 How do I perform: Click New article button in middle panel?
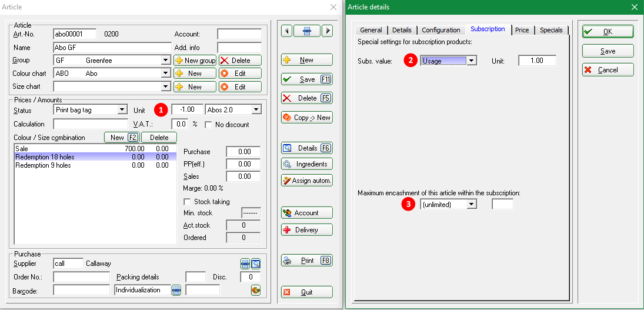click(x=307, y=60)
